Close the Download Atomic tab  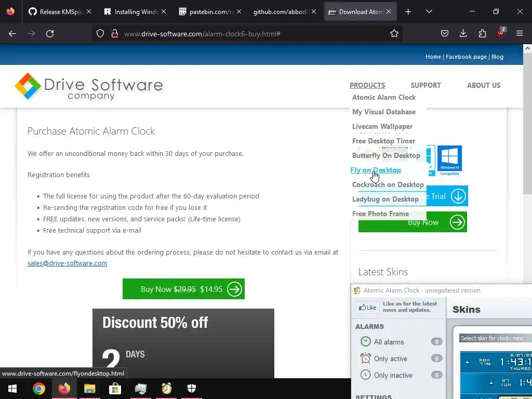(x=389, y=11)
